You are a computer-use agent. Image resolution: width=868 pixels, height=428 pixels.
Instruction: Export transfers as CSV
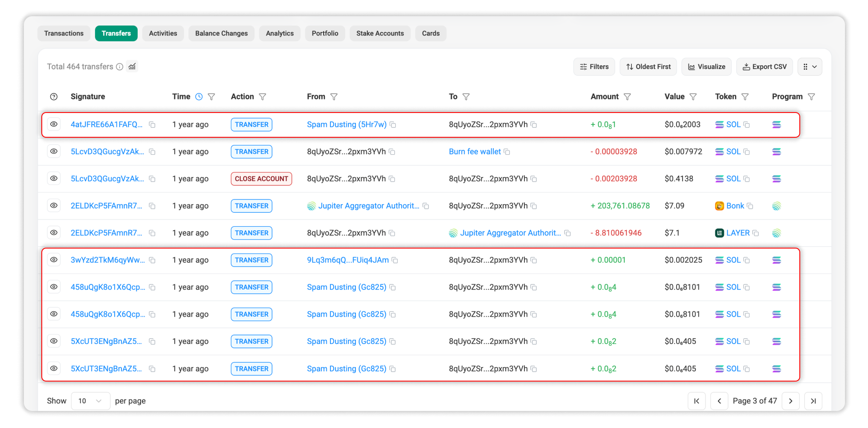[764, 67]
